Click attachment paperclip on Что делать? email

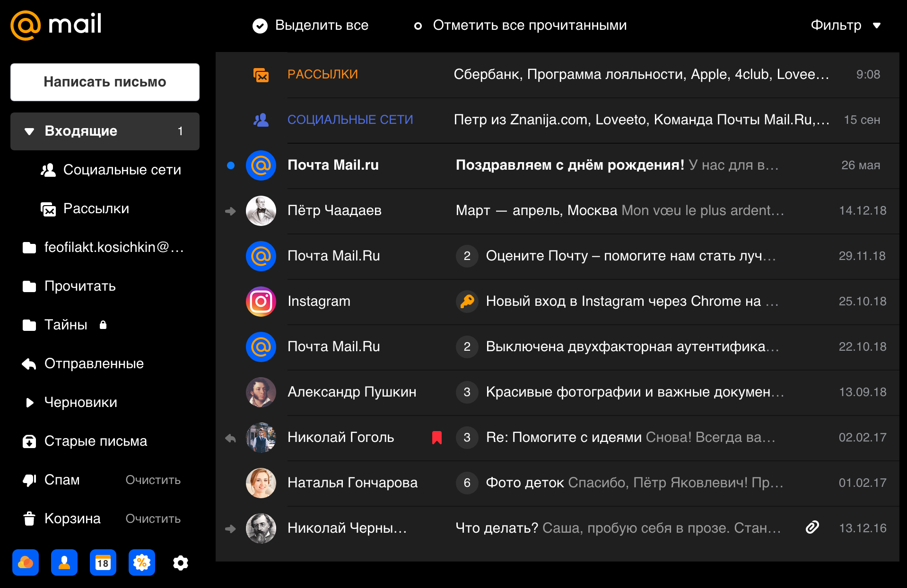coord(812,527)
